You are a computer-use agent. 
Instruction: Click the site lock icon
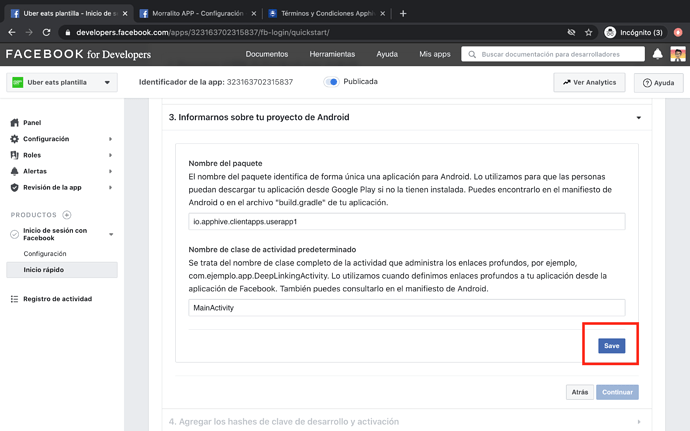click(x=67, y=32)
